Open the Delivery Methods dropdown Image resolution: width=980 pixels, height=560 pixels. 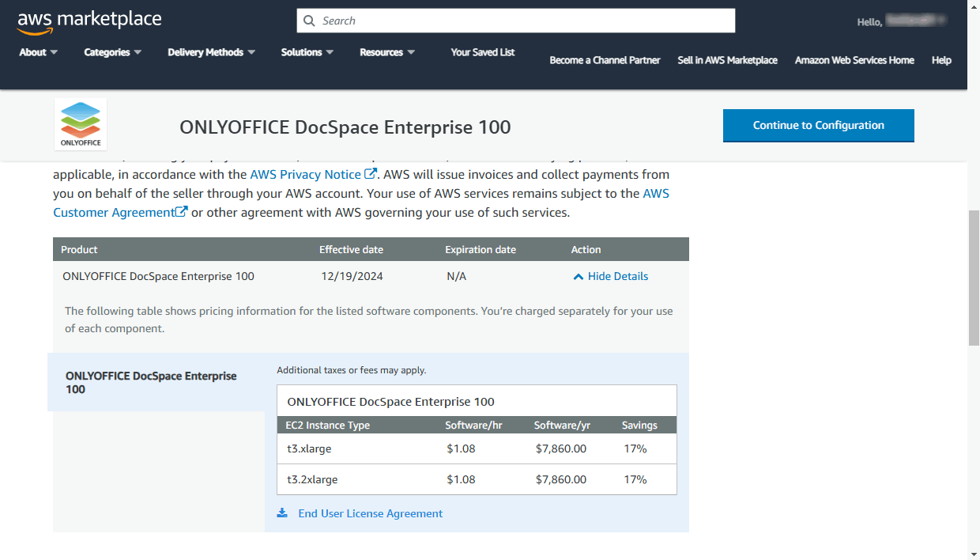(x=211, y=52)
